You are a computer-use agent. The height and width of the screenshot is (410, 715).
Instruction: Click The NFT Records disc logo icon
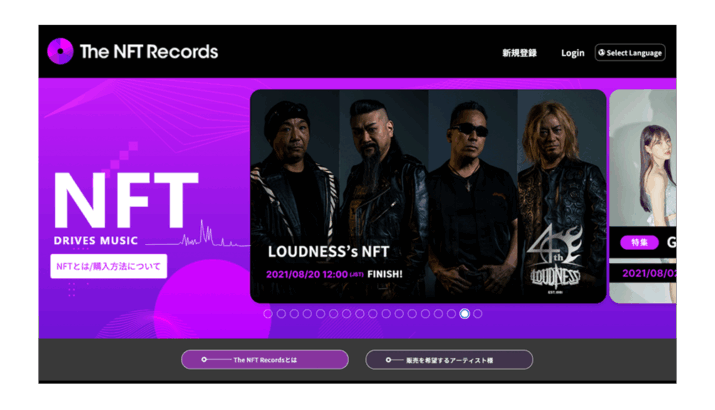coord(60,51)
